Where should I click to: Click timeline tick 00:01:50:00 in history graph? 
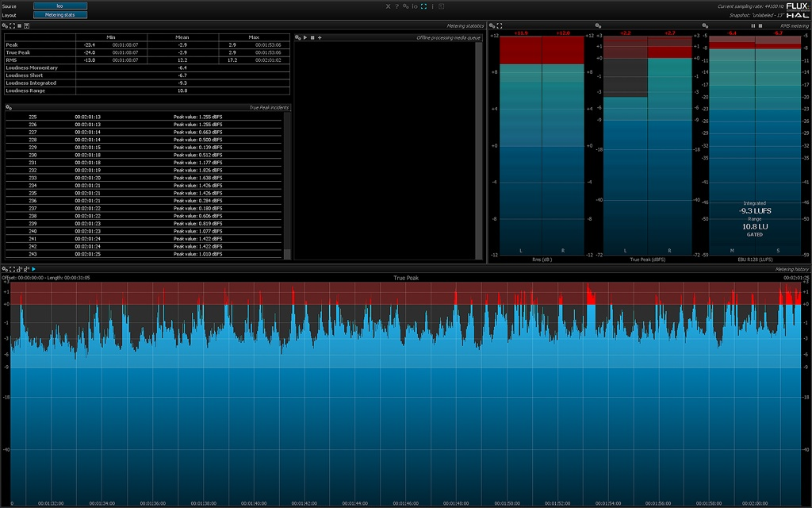507,503
